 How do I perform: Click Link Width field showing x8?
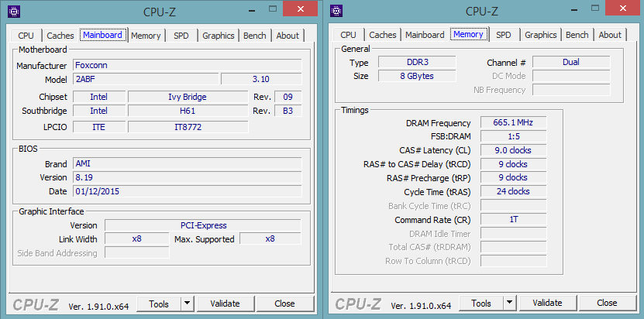click(x=136, y=239)
